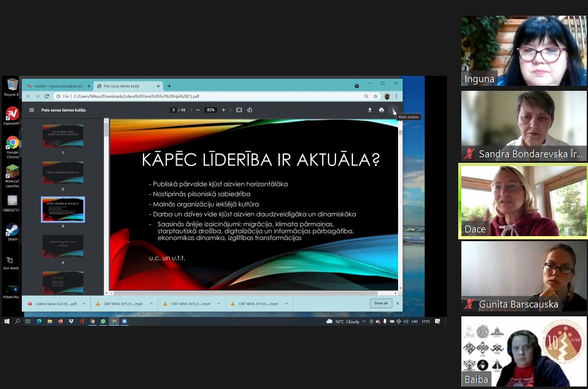Open Zoom from taskbar

point(125,321)
